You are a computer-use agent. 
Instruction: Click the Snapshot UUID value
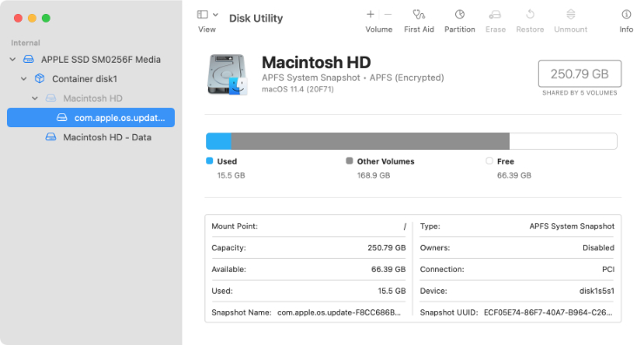548,313
